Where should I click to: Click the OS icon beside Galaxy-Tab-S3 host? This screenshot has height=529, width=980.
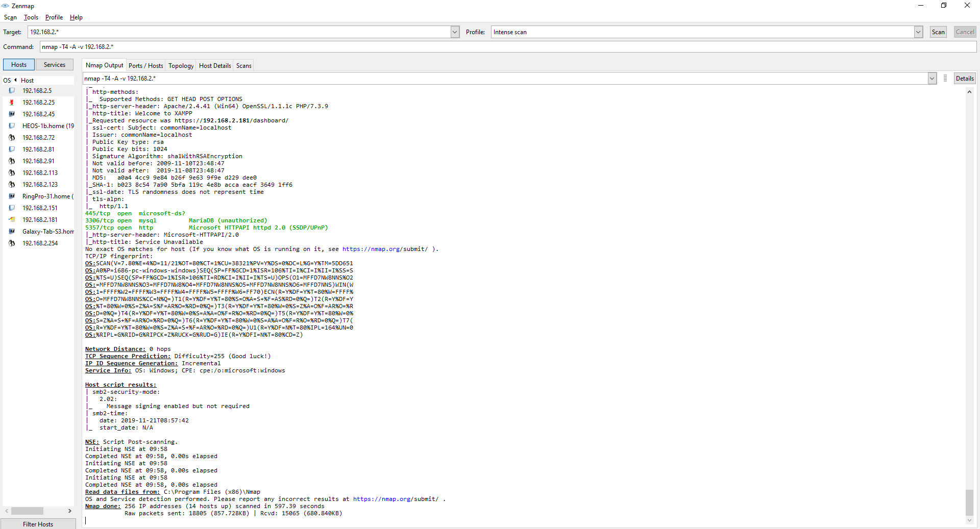[11, 232]
